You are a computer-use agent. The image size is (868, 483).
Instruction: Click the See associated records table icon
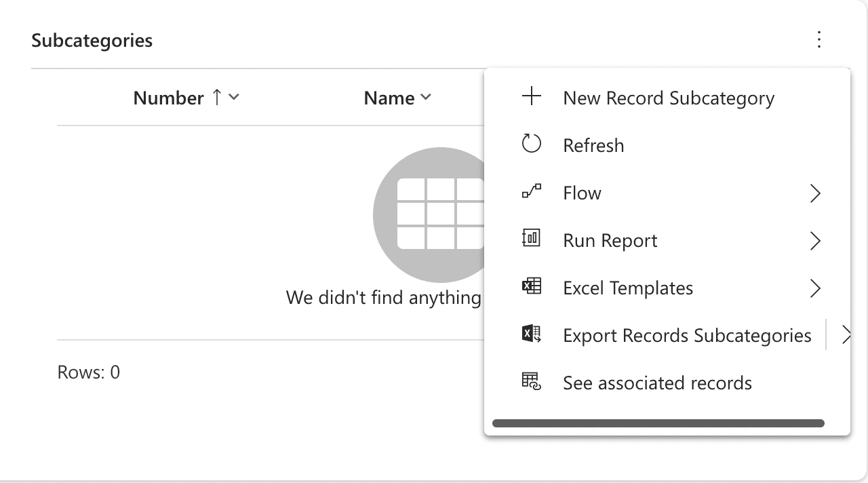[x=532, y=382]
